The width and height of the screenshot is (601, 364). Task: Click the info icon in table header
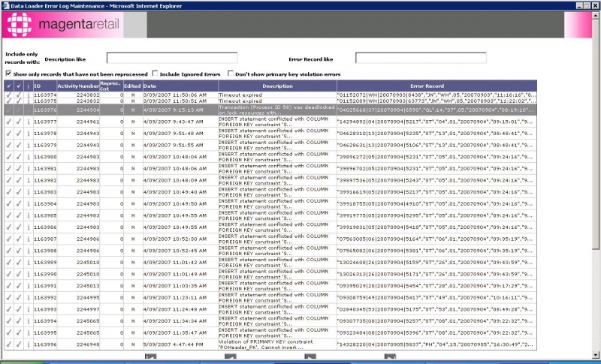click(x=29, y=86)
